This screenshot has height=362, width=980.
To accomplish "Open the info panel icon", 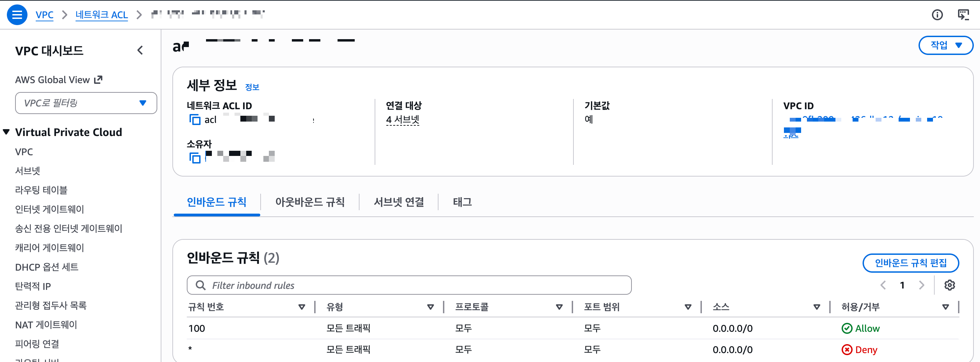I will coord(937,15).
